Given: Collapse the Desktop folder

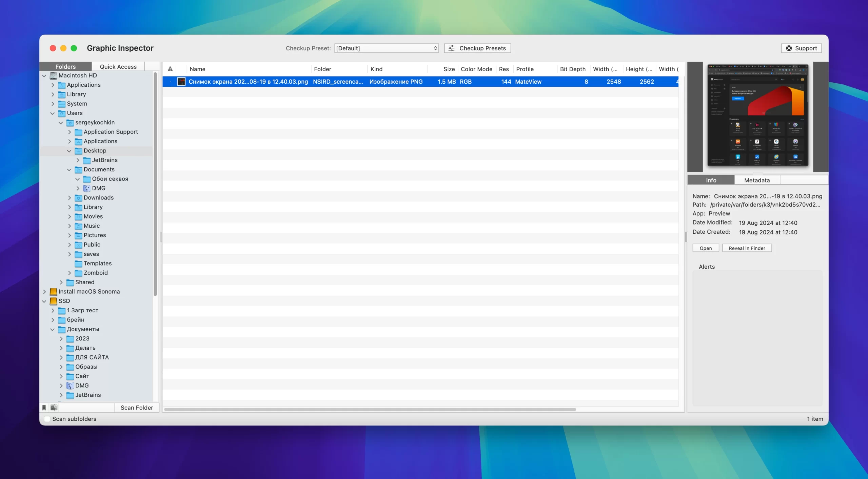Looking at the screenshot, I should coord(69,151).
